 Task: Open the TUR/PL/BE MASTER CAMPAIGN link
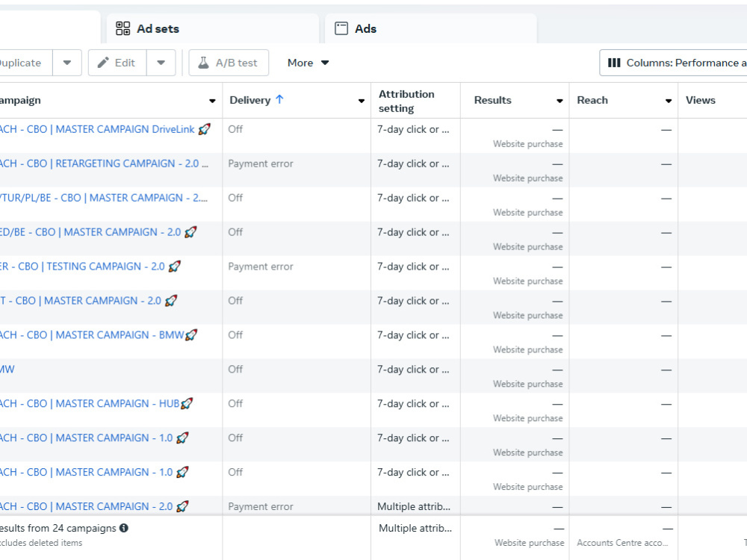(103, 198)
